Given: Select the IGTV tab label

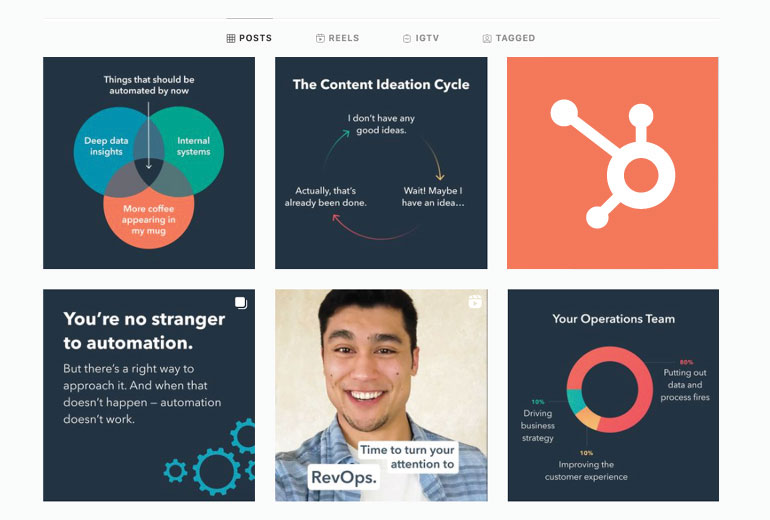Looking at the screenshot, I should pyautogui.click(x=427, y=38).
